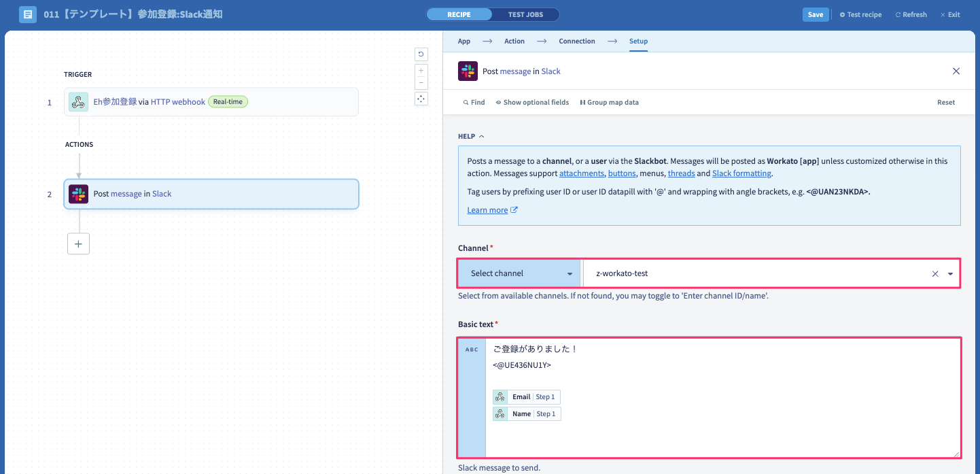This screenshot has width=980, height=474.
Task: Add a new step with plus button
Action: (x=78, y=243)
